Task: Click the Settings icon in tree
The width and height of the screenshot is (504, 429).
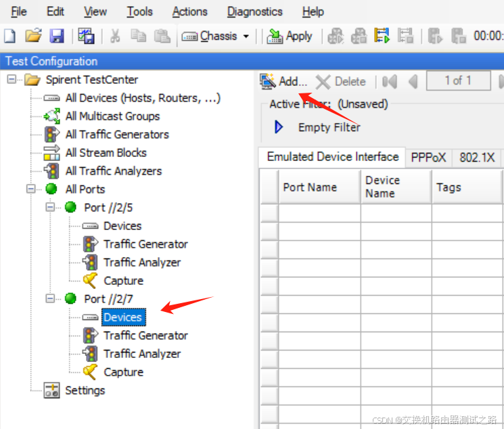Action: tap(51, 390)
